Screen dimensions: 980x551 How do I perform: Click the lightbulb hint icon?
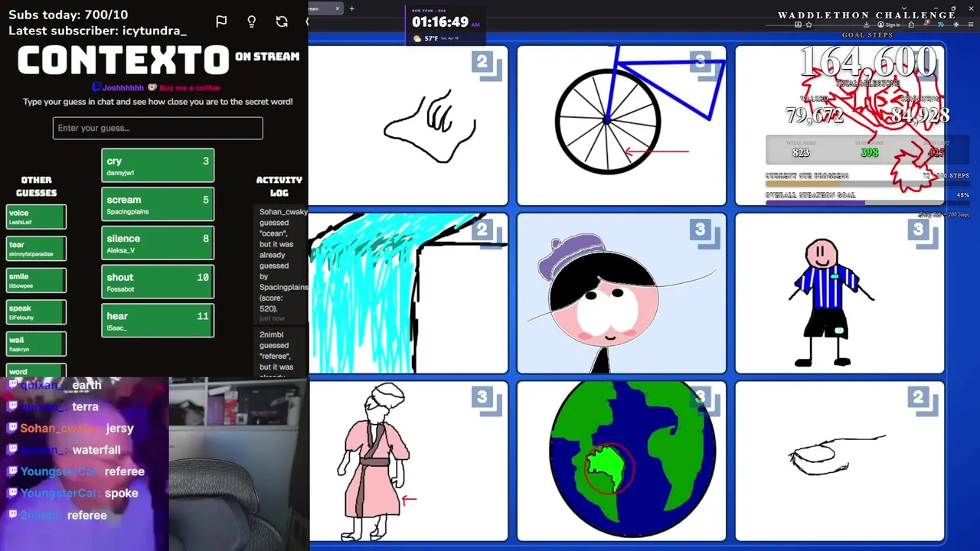pyautogui.click(x=251, y=21)
